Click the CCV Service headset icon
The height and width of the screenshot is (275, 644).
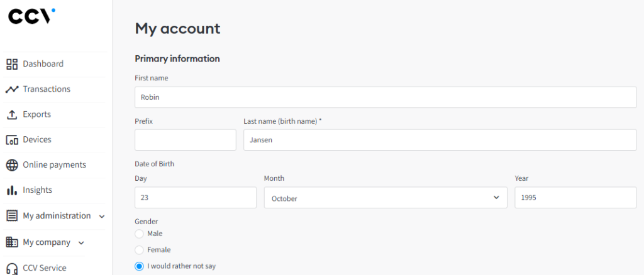[x=12, y=269]
